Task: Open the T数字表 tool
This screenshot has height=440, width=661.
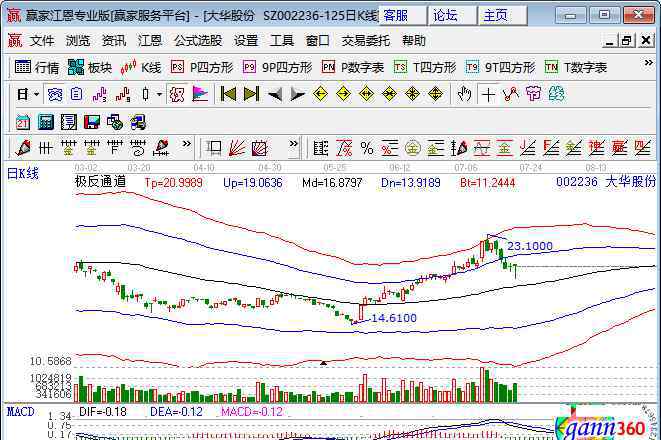Action: pos(575,67)
